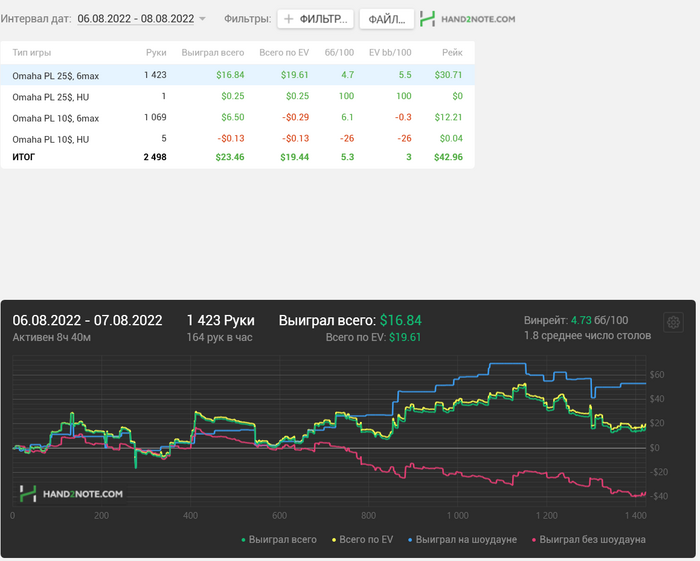Click the ИТОГ totals row label

(x=24, y=157)
